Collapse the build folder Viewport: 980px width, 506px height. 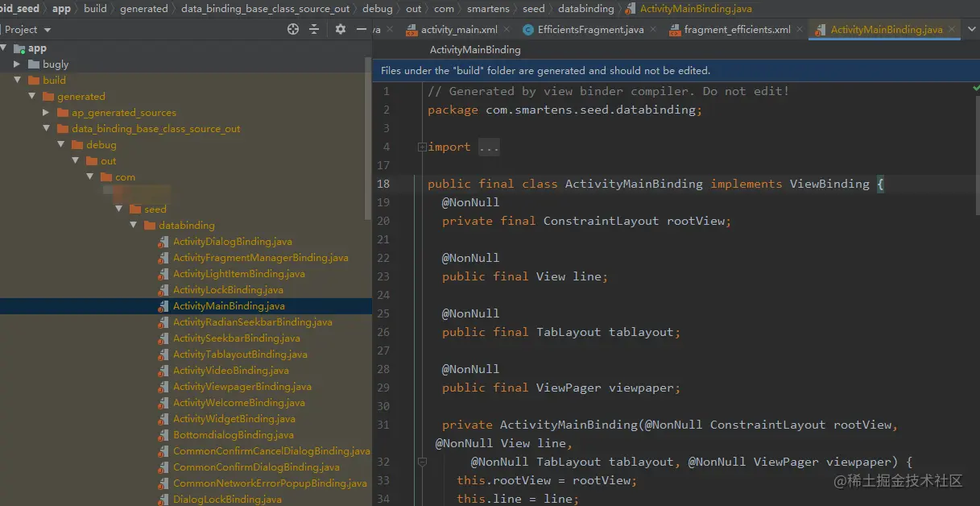point(17,81)
